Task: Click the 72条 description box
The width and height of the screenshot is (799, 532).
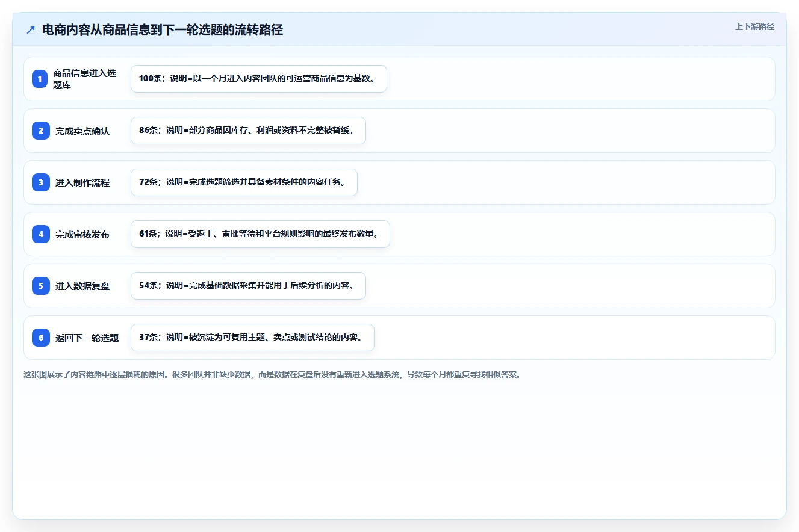Action: 244,182
